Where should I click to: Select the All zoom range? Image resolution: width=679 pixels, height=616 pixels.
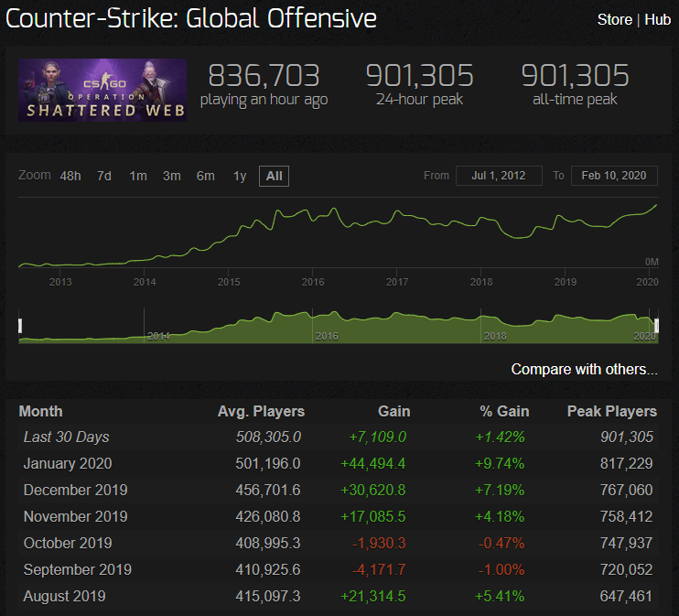click(x=275, y=176)
